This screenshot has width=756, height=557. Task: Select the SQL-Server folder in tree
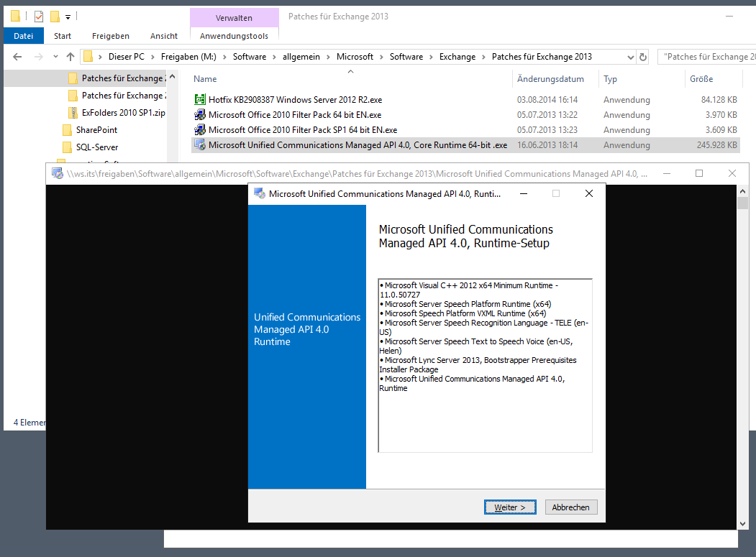[x=90, y=147]
